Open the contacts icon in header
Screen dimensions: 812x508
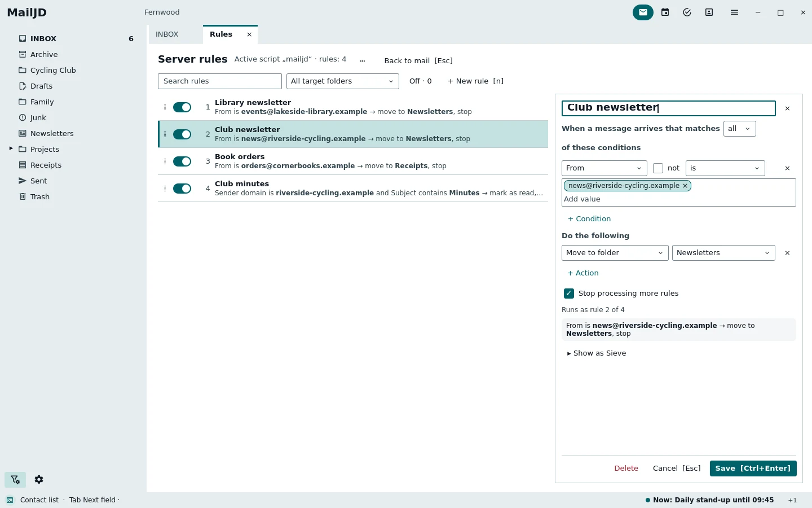(709, 12)
